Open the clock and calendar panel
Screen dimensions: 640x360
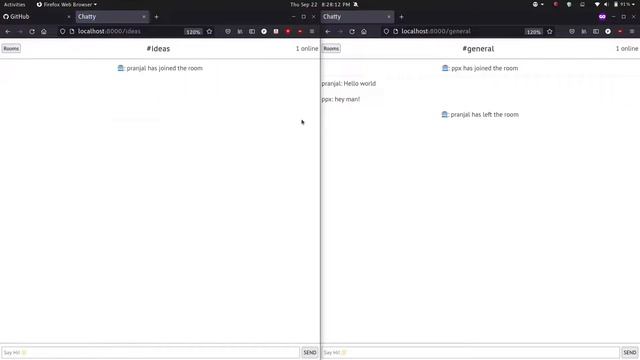(x=320, y=4)
